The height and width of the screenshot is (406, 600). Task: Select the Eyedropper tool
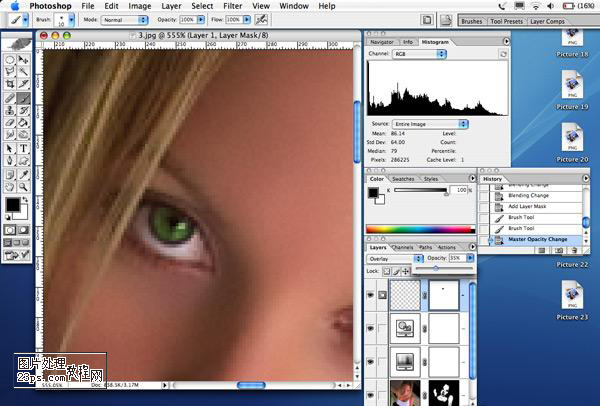[24, 175]
